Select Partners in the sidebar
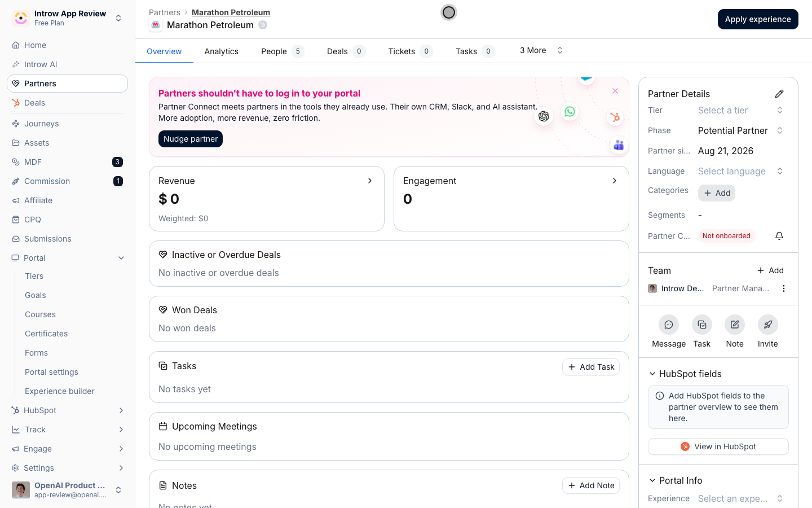The height and width of the screenshot is (508, 812). (x=67, y=84)
